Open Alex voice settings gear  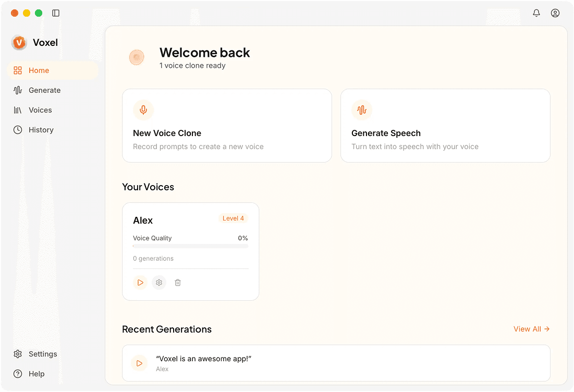tap(159, 283)
